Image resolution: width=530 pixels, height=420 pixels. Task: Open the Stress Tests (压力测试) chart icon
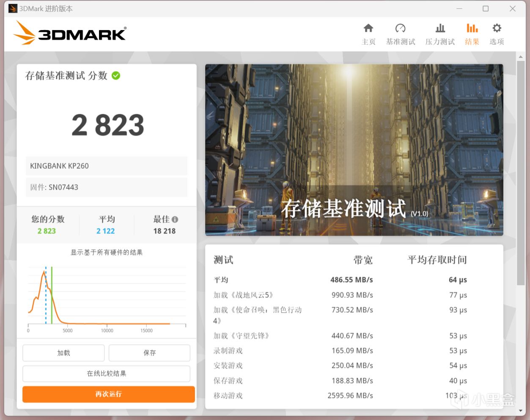[440, 28]
